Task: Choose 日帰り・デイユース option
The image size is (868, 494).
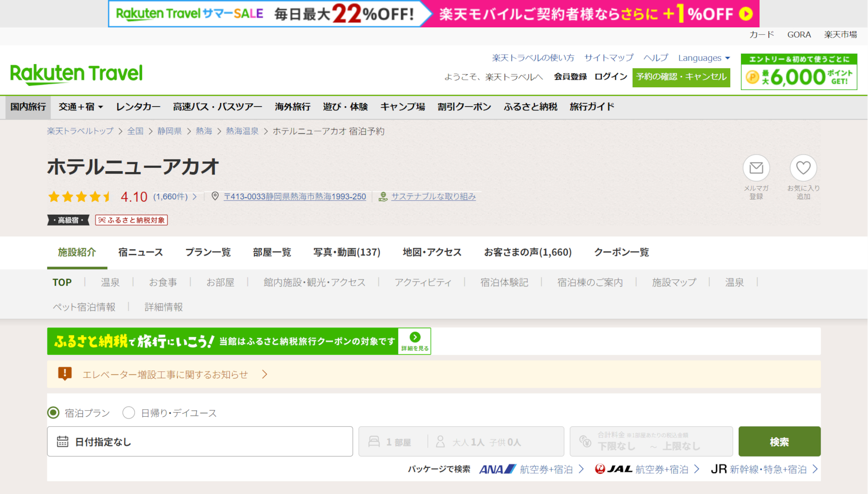Action: (129, 412)
